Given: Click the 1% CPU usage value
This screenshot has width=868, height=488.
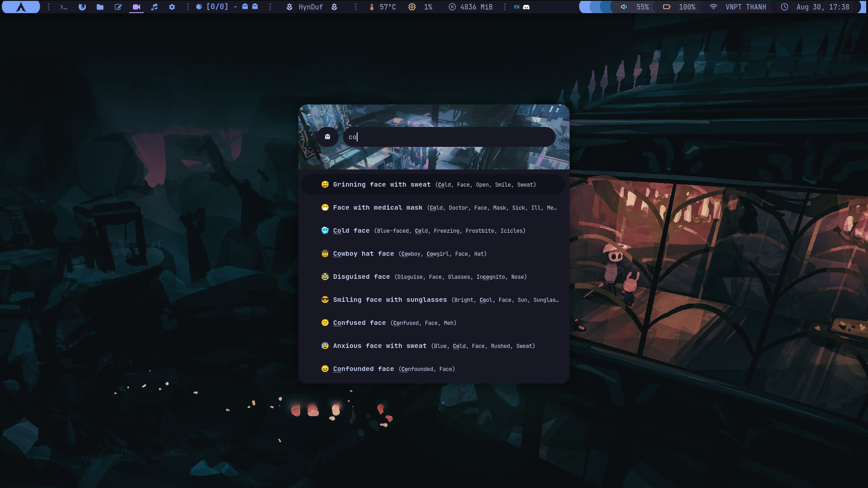Looking at the screenshot, I should pos(428,7).
